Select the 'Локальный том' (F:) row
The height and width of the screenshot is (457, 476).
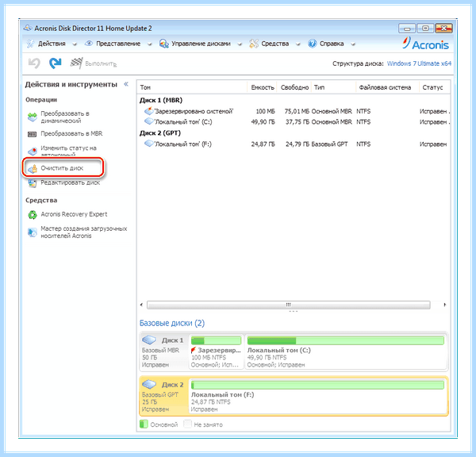(x=294, y=144)
